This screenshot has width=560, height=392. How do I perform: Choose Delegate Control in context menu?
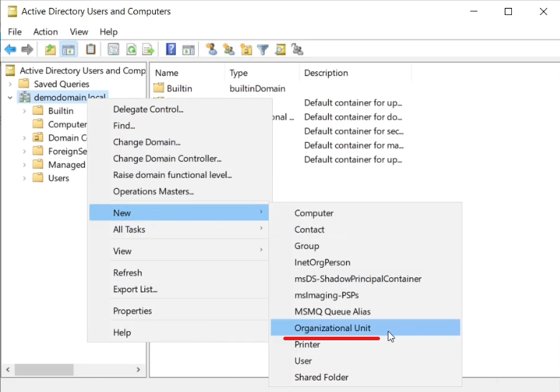(x=148, y=109)
